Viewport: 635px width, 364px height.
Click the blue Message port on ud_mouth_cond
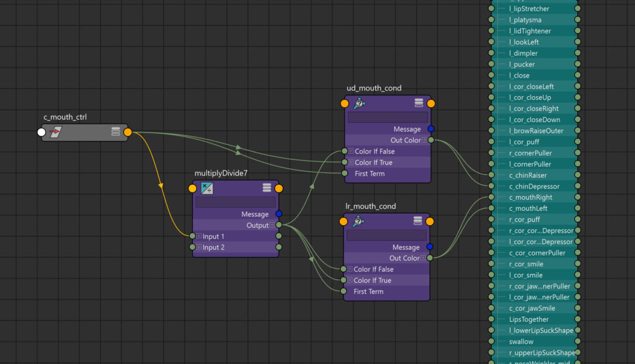click(431, 129)
